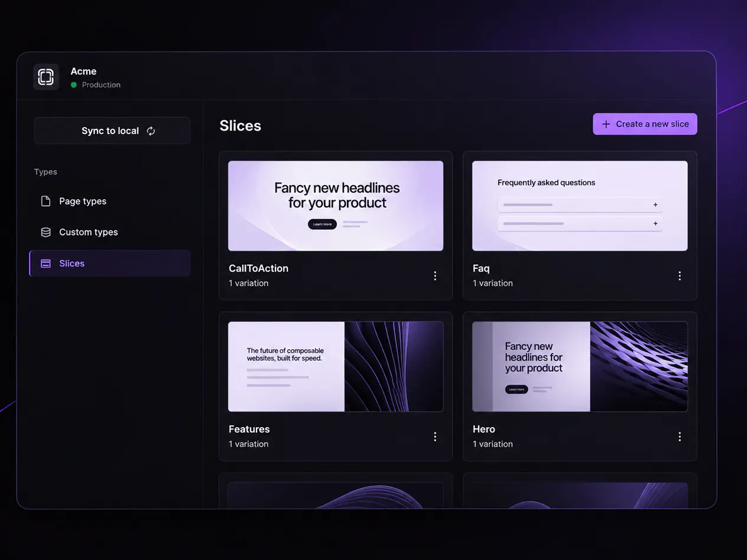
Task: Click the Acme repository name
Action: [83, 71]
